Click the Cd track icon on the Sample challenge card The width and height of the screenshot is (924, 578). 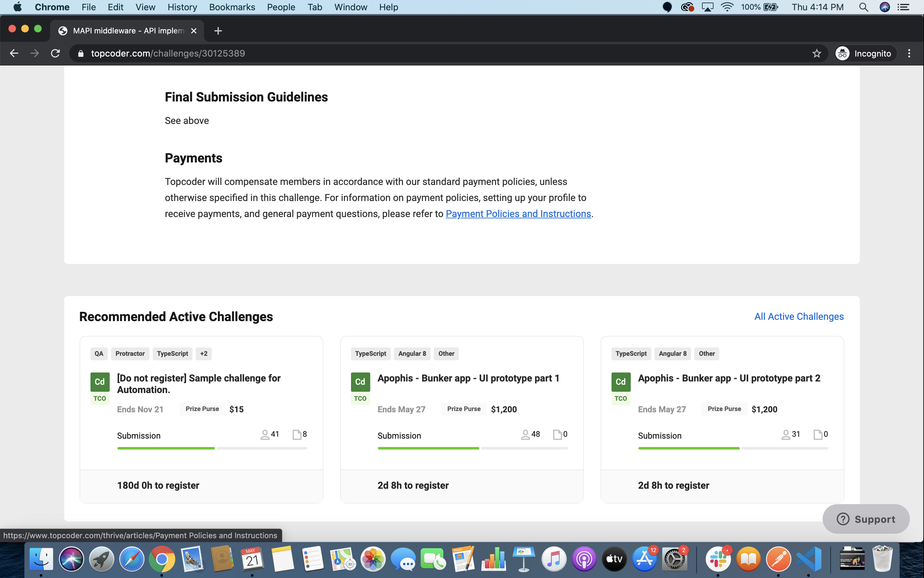click(100, 381)
